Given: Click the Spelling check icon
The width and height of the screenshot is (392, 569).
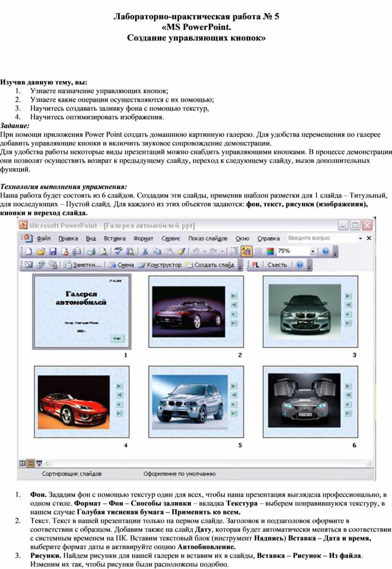Looking at the screenshot, I should point(118,251).
